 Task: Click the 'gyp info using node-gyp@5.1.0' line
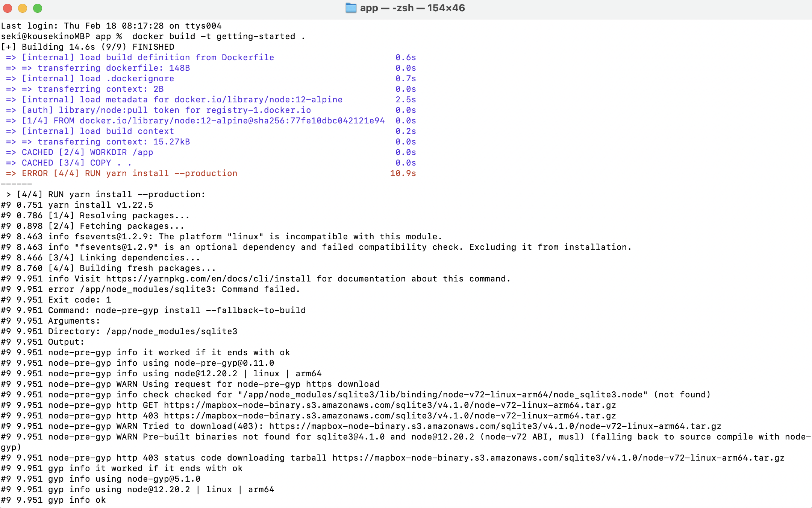coord(101,479)
